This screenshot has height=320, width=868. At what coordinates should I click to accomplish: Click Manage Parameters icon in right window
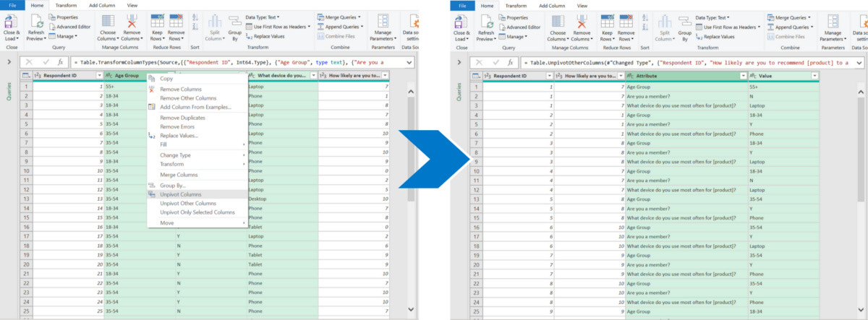[833, 21]
